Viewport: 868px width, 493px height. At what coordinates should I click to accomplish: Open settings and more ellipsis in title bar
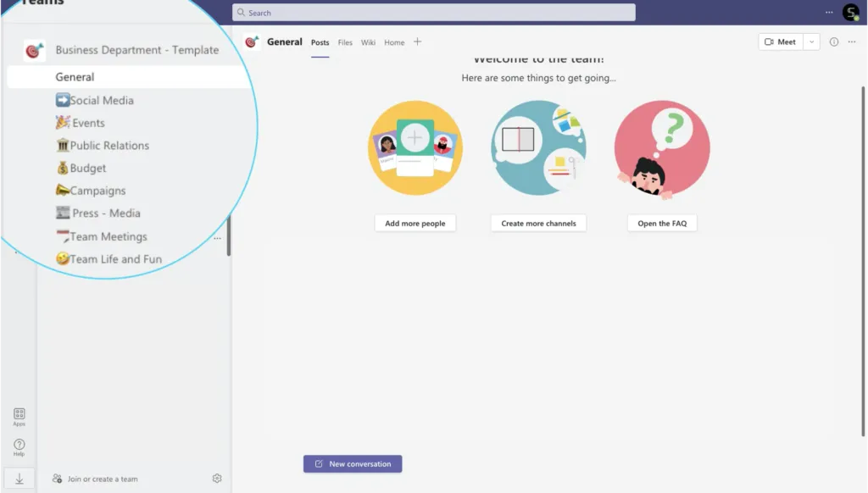(x=829, y=12)
